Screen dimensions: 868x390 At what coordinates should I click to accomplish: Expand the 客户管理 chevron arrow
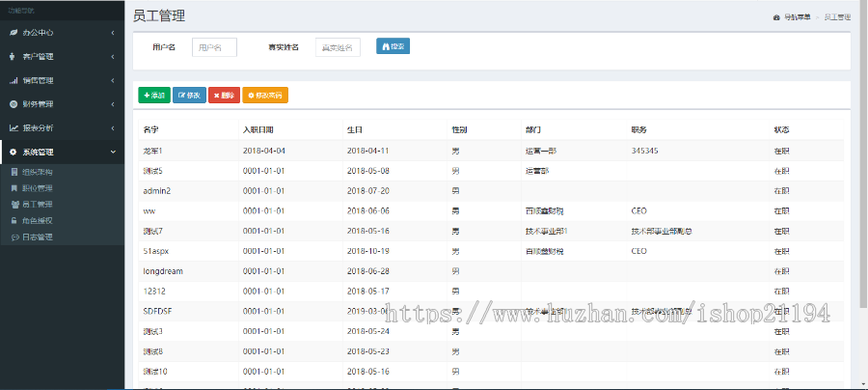(x=113, y=57)
